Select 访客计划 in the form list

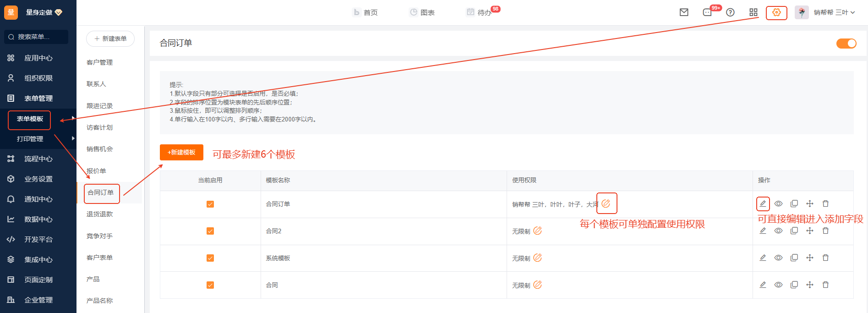tap(99, 127)
